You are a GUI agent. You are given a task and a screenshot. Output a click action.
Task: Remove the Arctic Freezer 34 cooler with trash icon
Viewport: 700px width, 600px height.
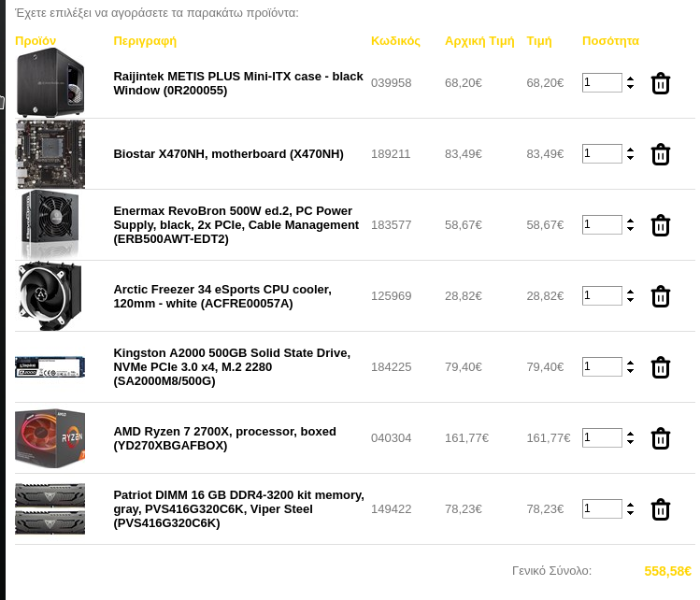click(x=660, y=296)
